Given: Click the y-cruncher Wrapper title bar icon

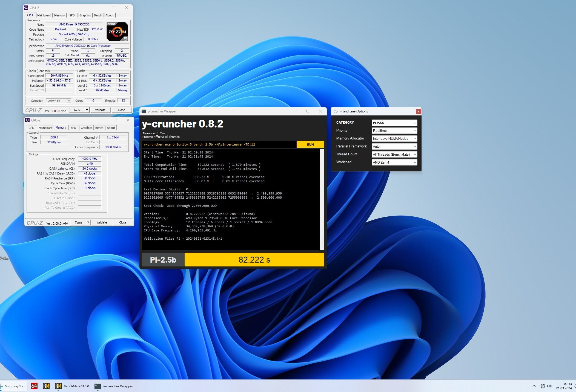Looking at the screenshot, I should coord(144,111).
